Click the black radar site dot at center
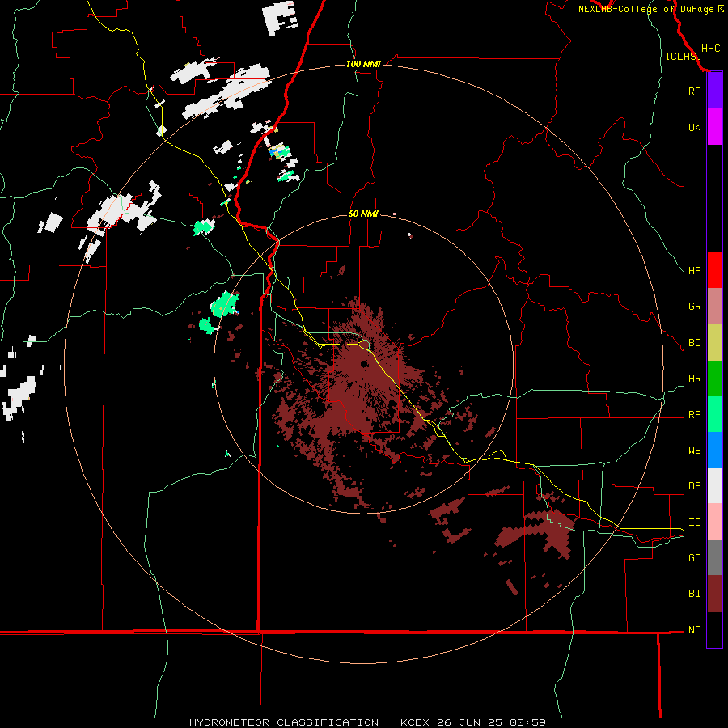 (x=365, y=363)
